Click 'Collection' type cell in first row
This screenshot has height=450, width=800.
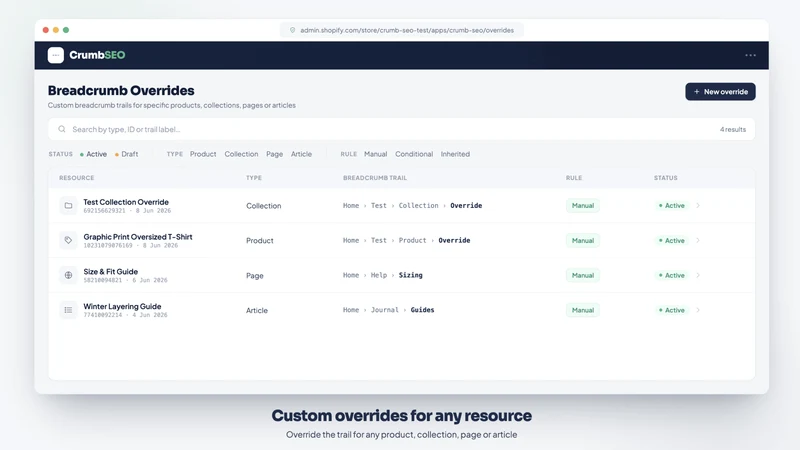(x=263, y=206)
